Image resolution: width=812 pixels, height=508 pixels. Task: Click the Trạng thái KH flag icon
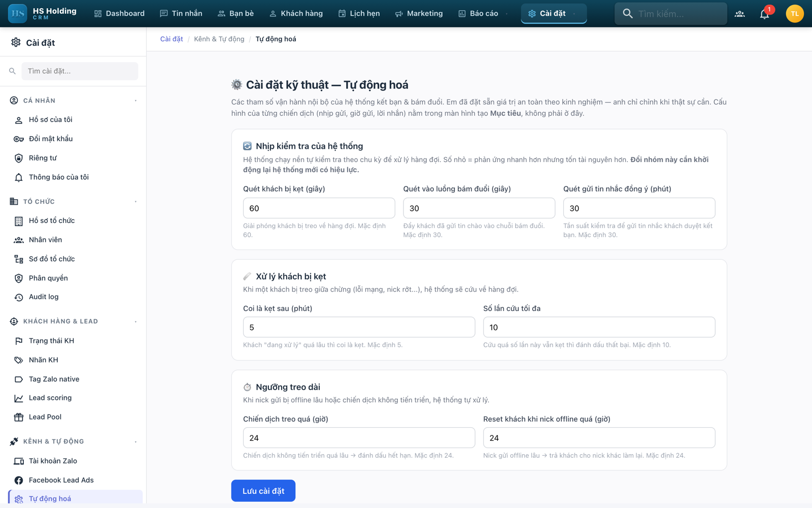pos(19,341)
